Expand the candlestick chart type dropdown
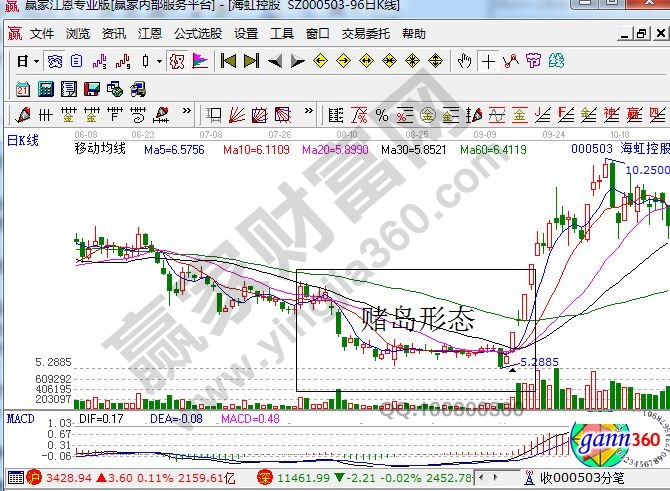The image size is (670, 491). point(159,62)
